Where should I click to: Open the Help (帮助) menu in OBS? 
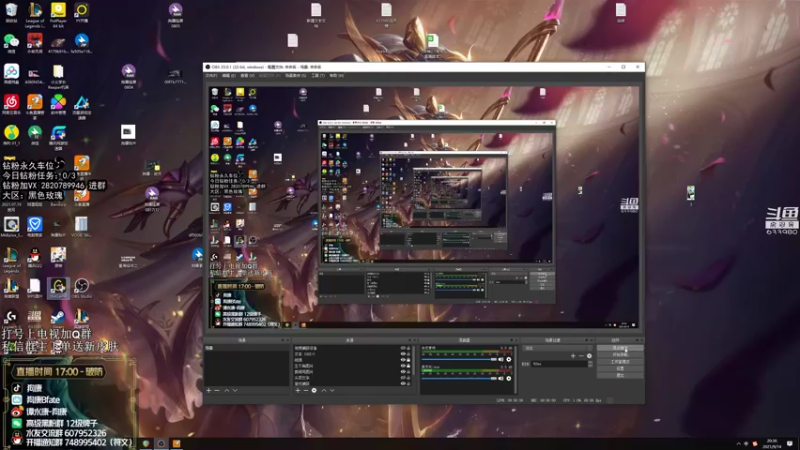coord(337,76)
